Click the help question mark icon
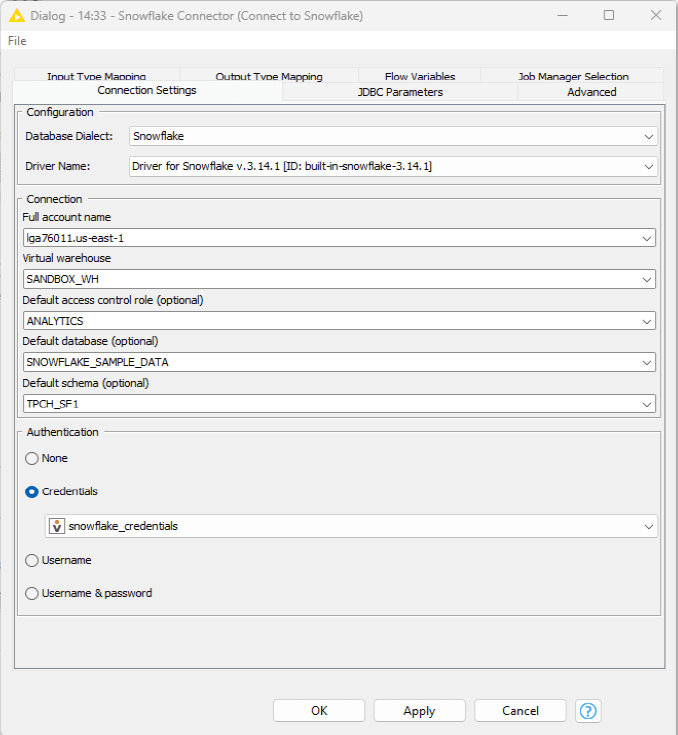This screenshot has height=735, width=678. point(588,711)
